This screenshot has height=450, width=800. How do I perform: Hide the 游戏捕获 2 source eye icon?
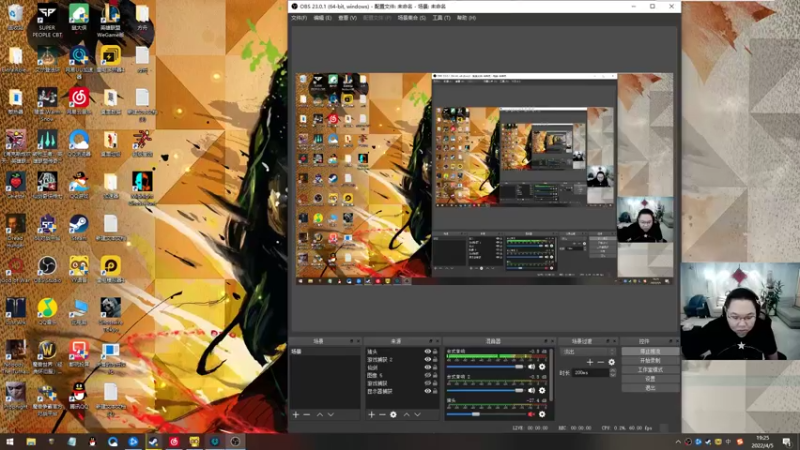coord(428,360)
